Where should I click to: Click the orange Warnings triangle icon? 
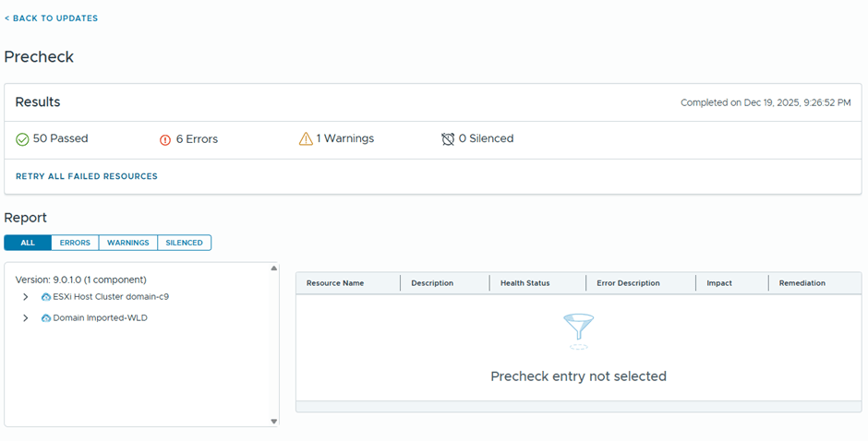coord(306,139)
